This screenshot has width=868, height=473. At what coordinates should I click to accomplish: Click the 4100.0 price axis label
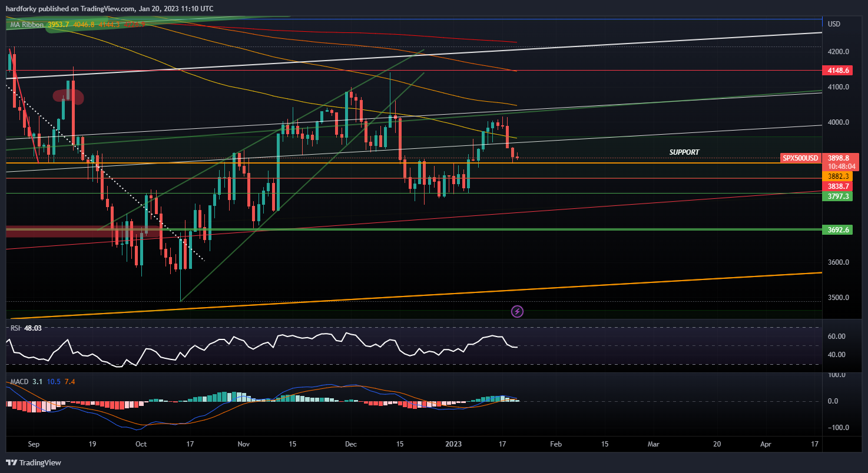click(x=839, y=87)
